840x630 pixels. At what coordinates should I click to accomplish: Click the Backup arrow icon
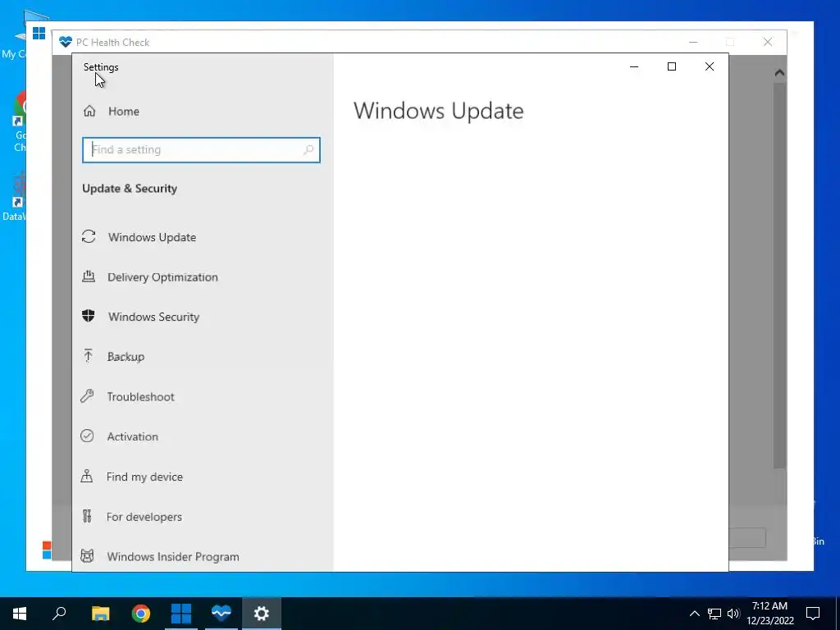click(89, 356)
